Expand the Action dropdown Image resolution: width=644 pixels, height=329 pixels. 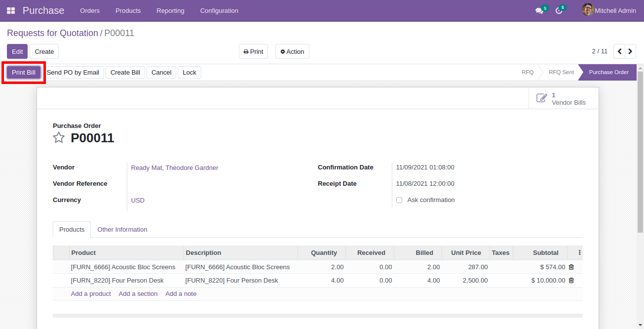pyautogui.click(x=292, y=51)
